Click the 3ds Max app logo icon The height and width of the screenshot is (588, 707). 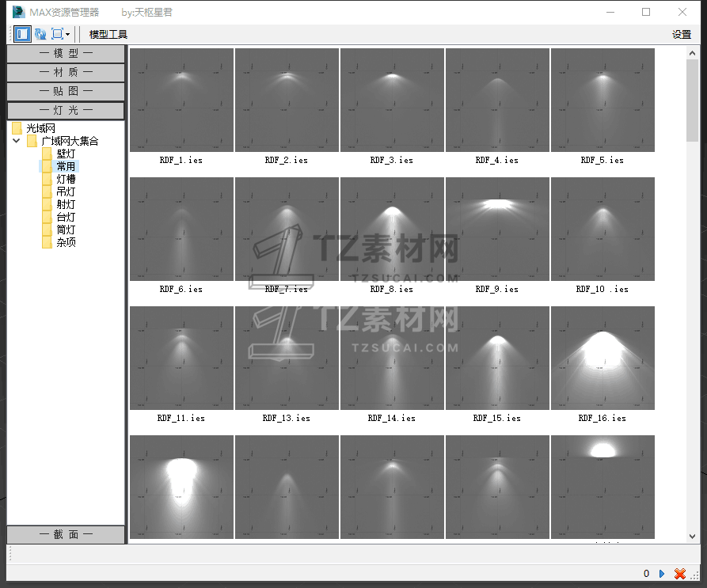(x=18, y=12)
